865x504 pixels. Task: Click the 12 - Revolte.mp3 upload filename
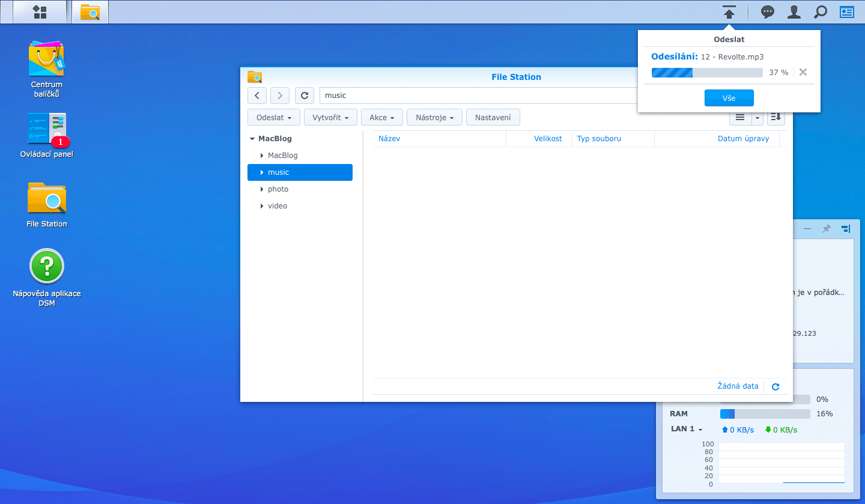coord(732,56)
